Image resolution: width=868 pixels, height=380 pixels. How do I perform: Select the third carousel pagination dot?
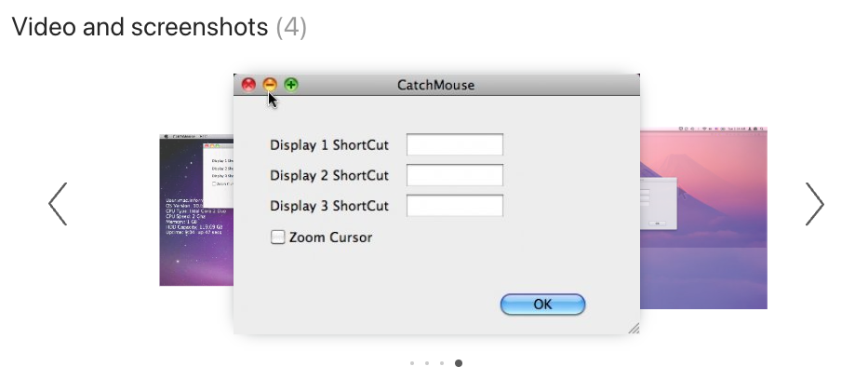[442, 363]
